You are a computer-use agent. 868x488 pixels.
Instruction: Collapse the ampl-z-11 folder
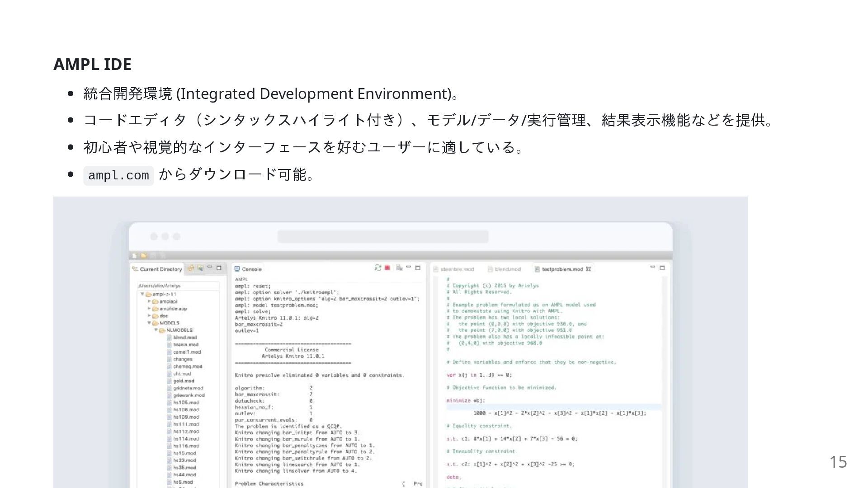pyautogui.click(x=142, y=294)
